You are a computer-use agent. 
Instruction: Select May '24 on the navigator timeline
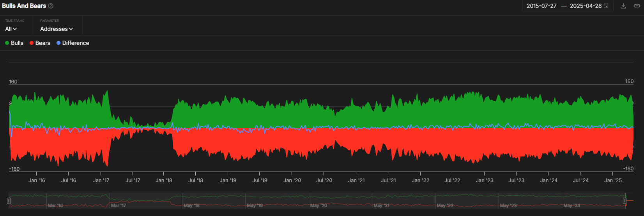coord(571,205)
